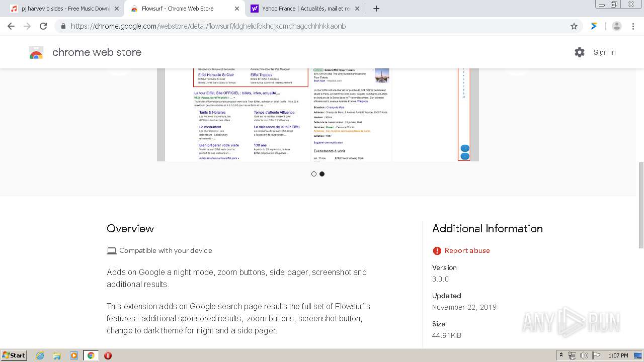Select the Overview heading
Viewport: 644px width, 362px height.
tap(130, 228)
